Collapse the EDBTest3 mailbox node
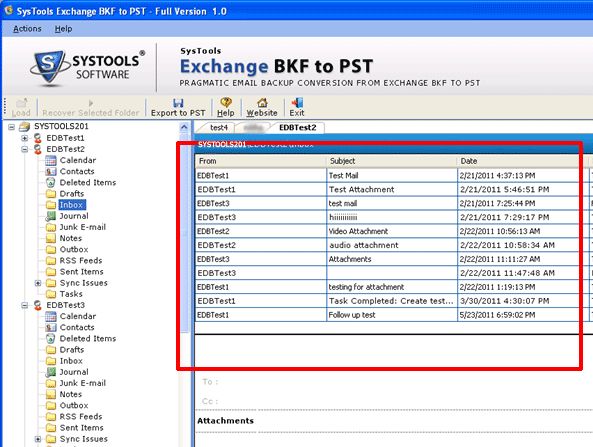Image resolution: width=593 pixels, height=447 pixels. (x=25, y=305)
